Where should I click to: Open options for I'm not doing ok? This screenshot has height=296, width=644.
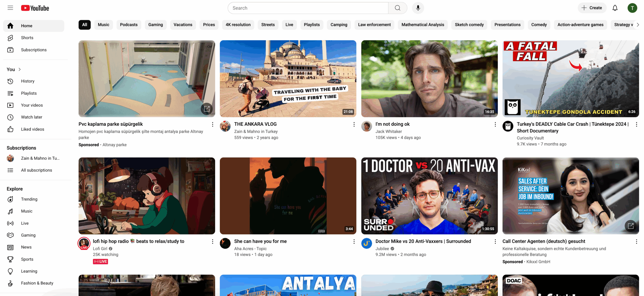pyautogui.click(x=495, y=124)
